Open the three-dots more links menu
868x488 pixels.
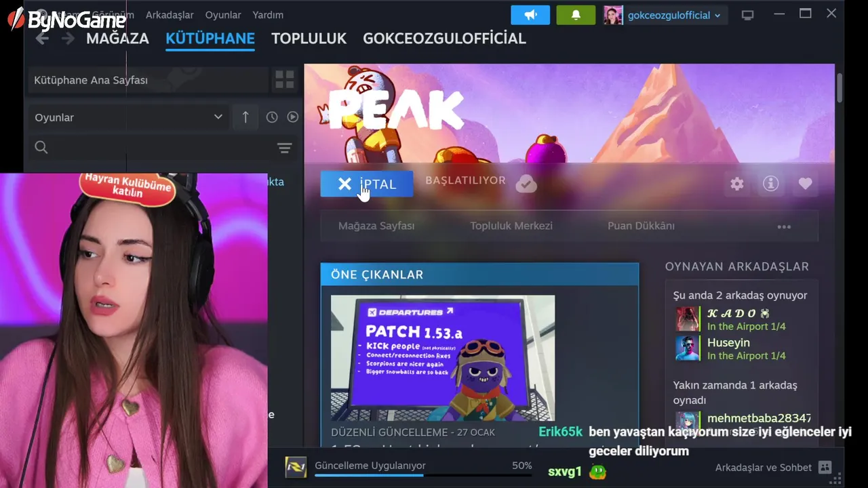(x=784, y=226)
